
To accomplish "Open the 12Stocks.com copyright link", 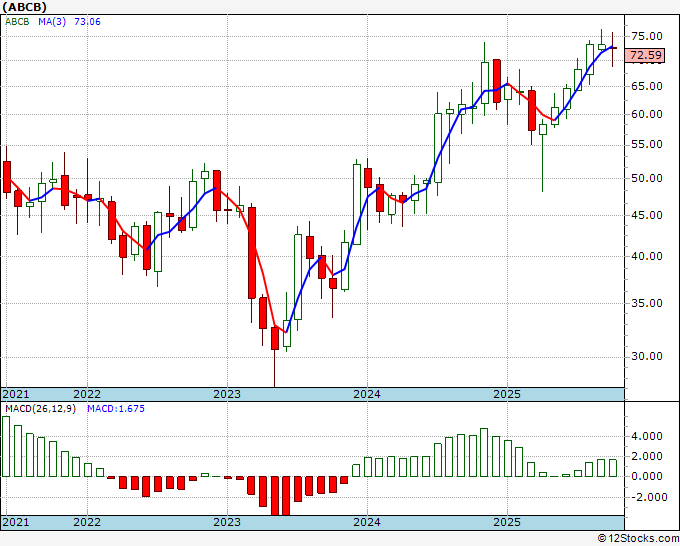I will coord(638,539).
